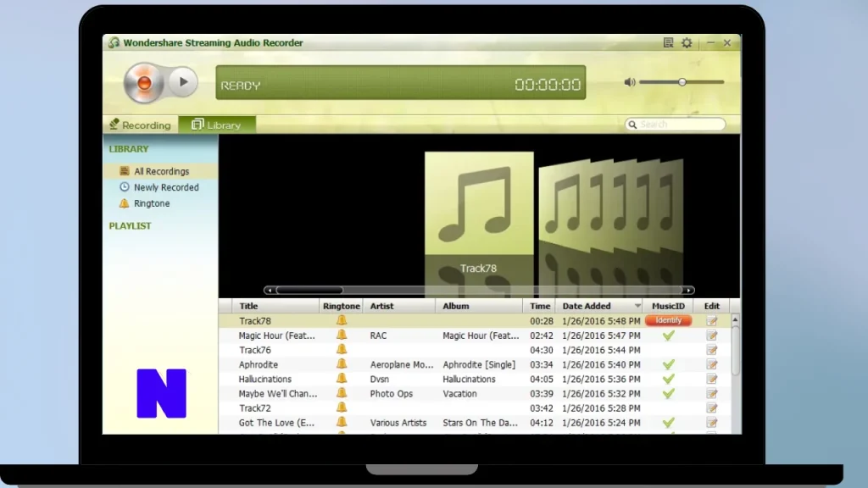The height and width of the screenshot is (488, 868).
Task: Click MusicID checkmark for Maybe We'll Chan...
Action: coord(669,393)
